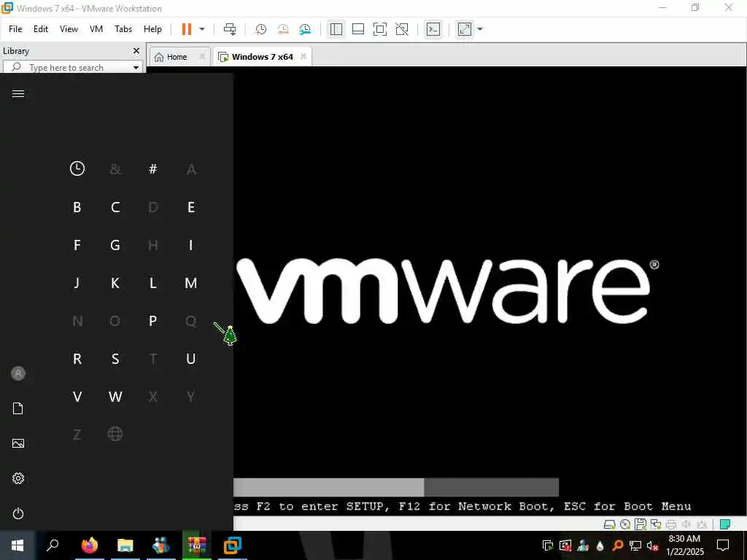Close the Windows 7 x64 tab
Viewport: 747px width, 560px height.
click(303, 56)
